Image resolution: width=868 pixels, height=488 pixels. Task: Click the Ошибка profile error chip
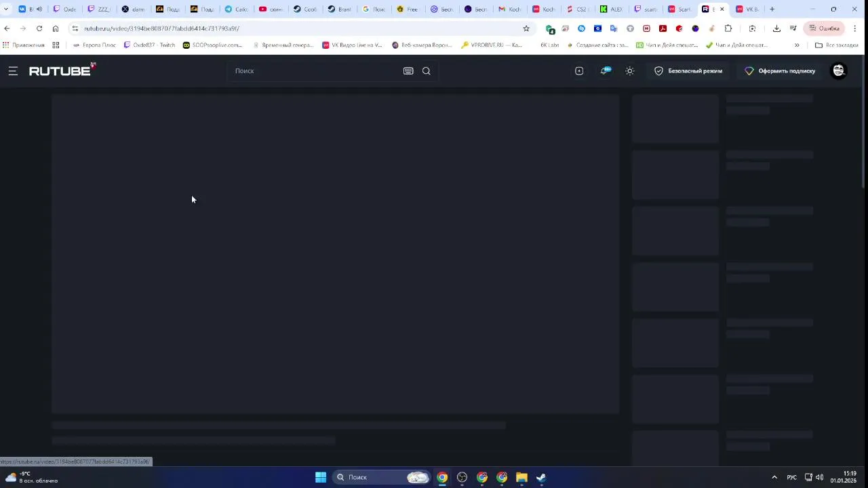[x=824, y=28]
